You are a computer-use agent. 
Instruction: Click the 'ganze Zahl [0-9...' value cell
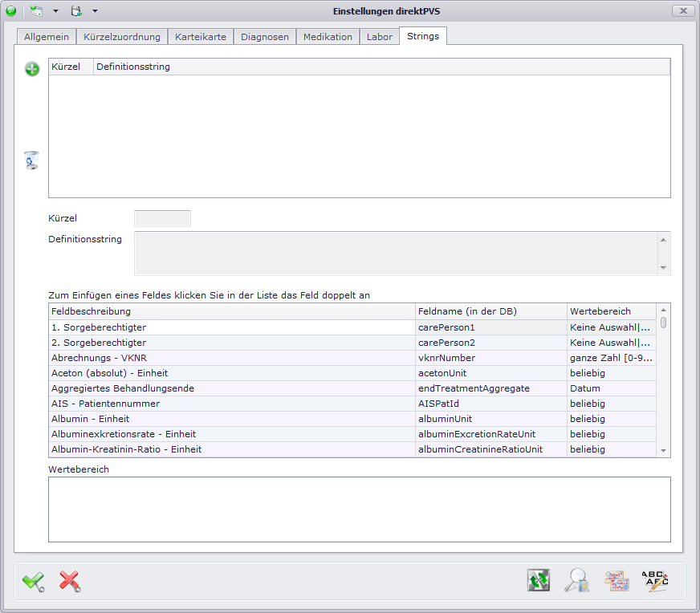tap(612, 358)
